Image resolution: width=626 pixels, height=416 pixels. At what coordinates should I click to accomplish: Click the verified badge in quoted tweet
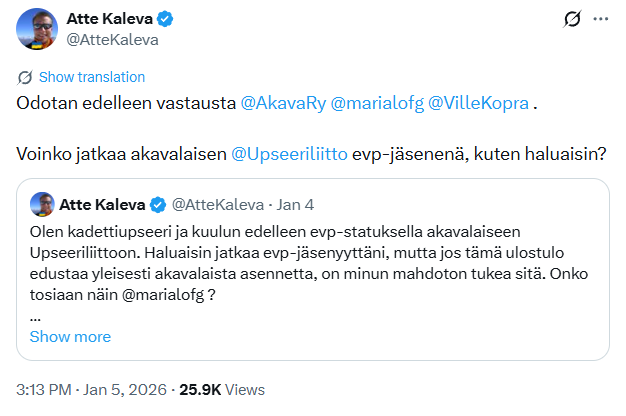tap(157, 205)
